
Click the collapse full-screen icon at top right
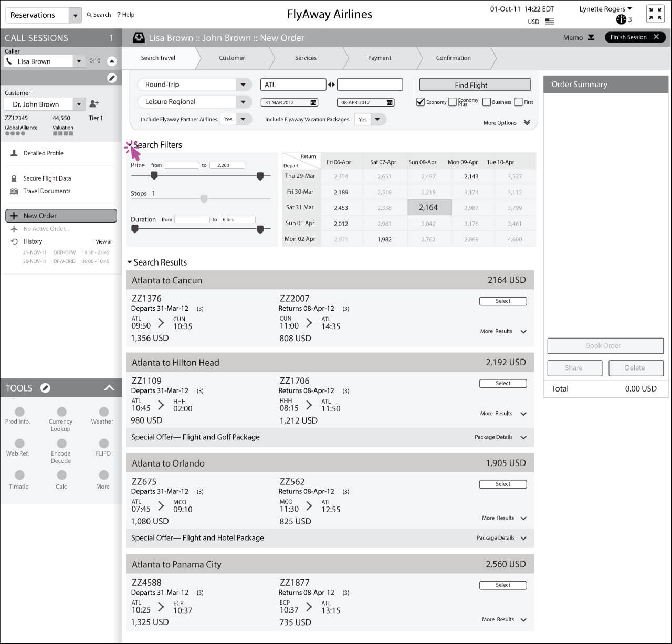655,14
